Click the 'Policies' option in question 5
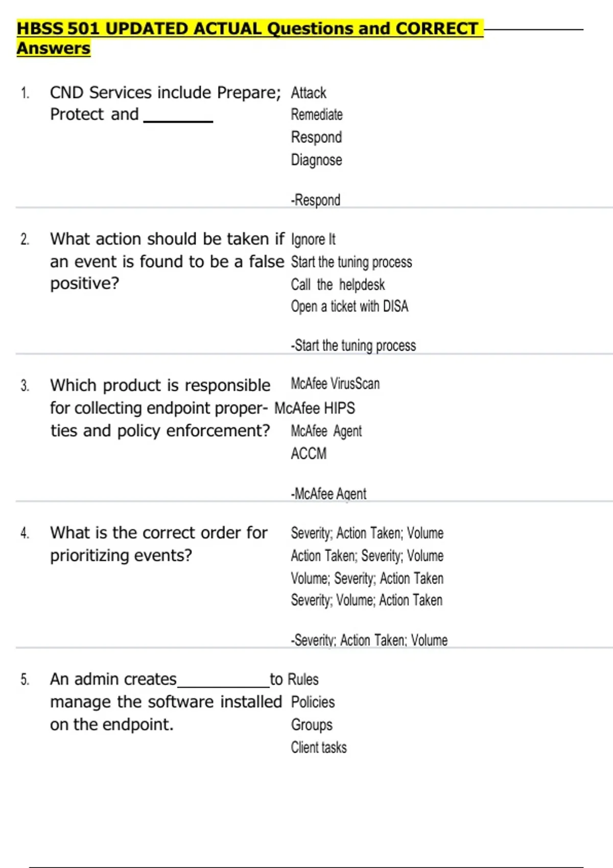The height and width of the screenshot is (868, 613). point(313,702)
